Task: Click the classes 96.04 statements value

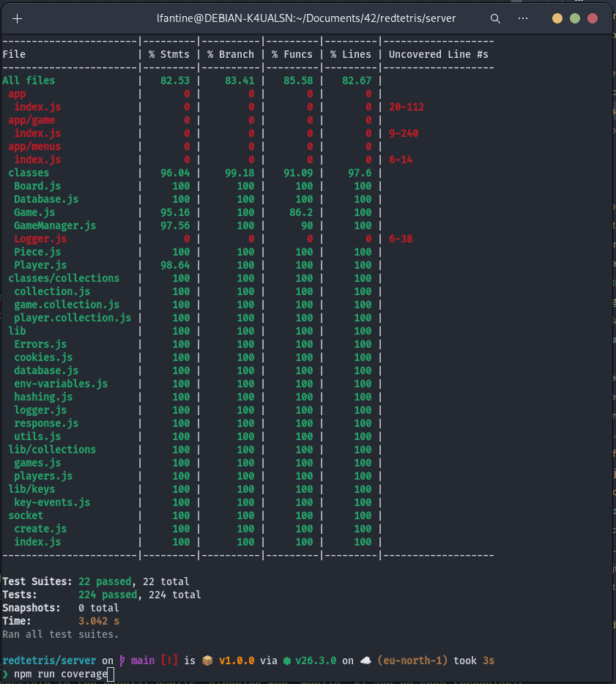Action: [x=175, y=173]
